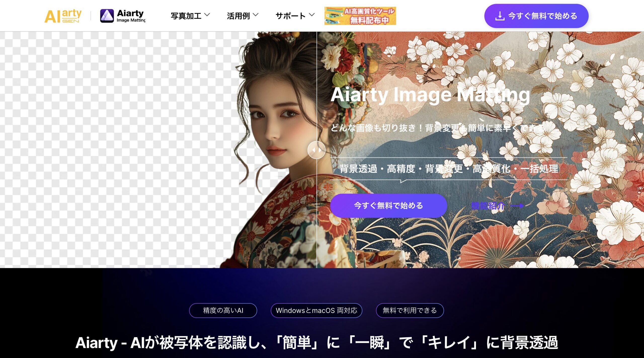Image resolution: width=644 pixels, height=358 pixels.
Task: Click the 無料で利用できる tag
Action: 410,310
